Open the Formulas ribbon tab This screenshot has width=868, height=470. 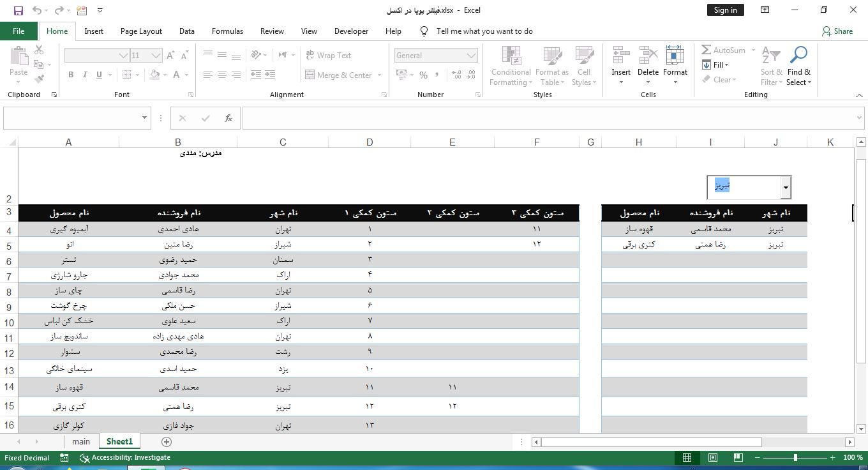click(x=227, y=31)
